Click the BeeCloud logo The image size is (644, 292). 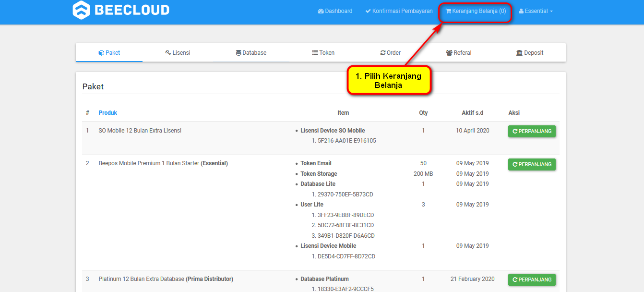[x=121, y=10]
